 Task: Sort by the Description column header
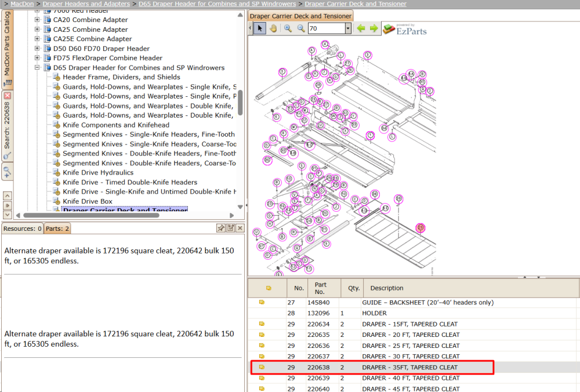472,288
